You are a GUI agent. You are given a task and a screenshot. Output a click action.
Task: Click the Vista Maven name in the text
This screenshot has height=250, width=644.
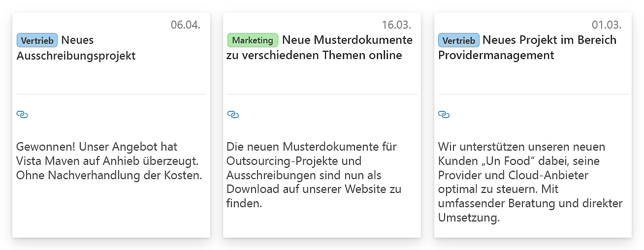tap(44, 161)
